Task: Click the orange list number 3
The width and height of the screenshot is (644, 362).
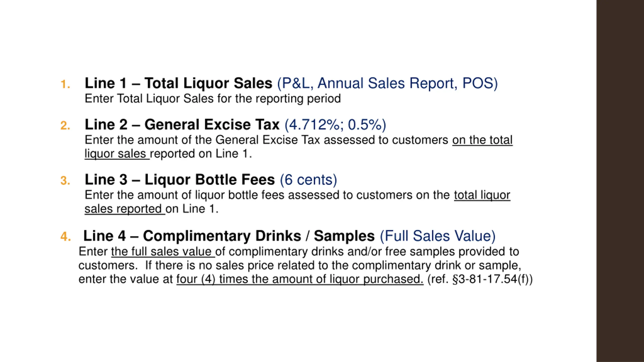Action: [65, 180]
